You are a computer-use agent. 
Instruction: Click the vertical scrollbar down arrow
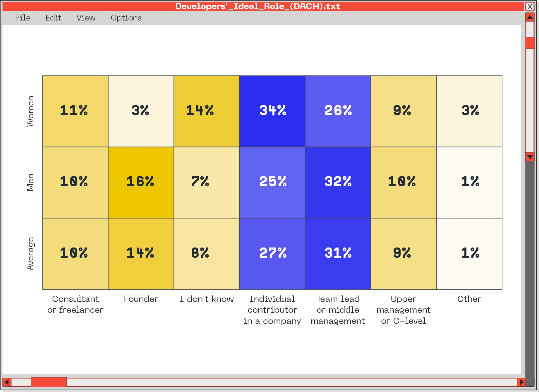point(530,157)
